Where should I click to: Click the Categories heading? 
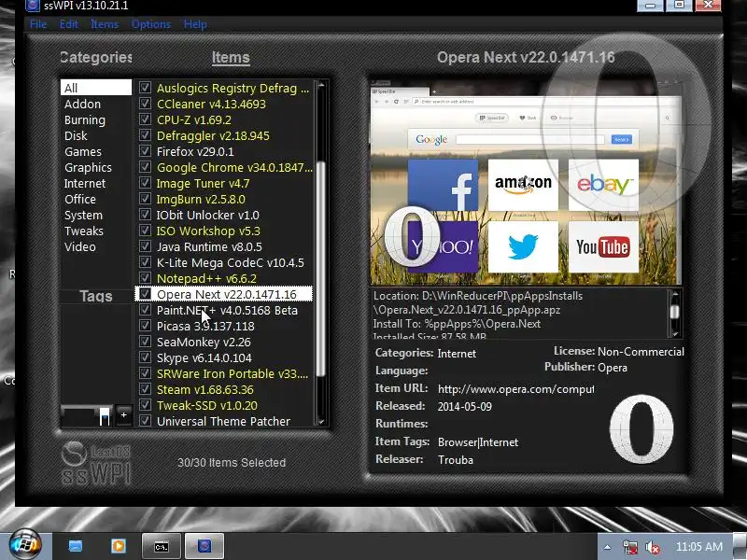[x=96, y=57]
